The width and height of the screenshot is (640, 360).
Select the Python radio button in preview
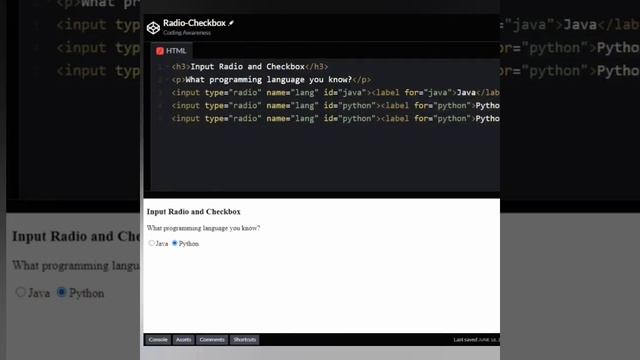coord(175,243)
